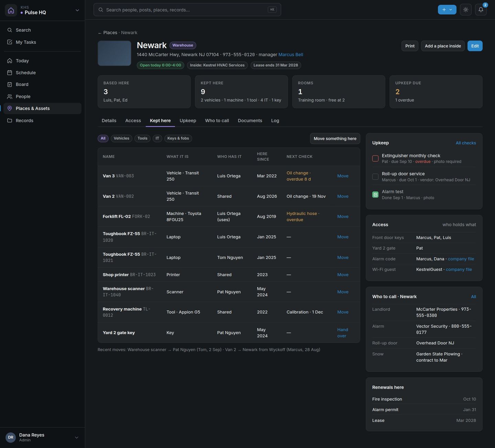The width and height of the screenshot is (495, 448).
Task: Go to Today home icon
Action: [10, 61]
